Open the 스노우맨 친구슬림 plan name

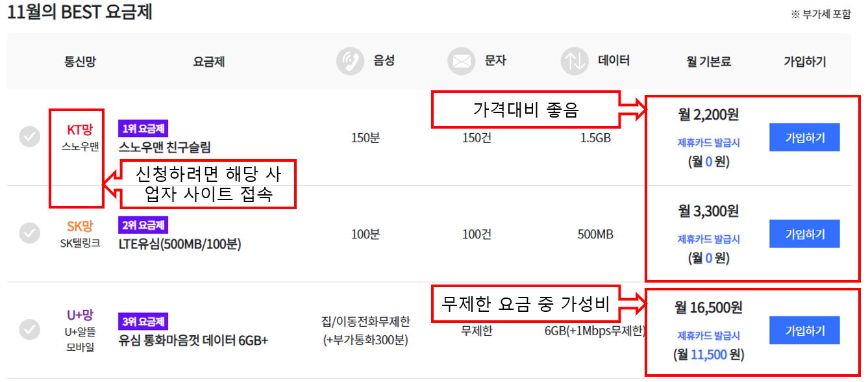pos(165,147)
